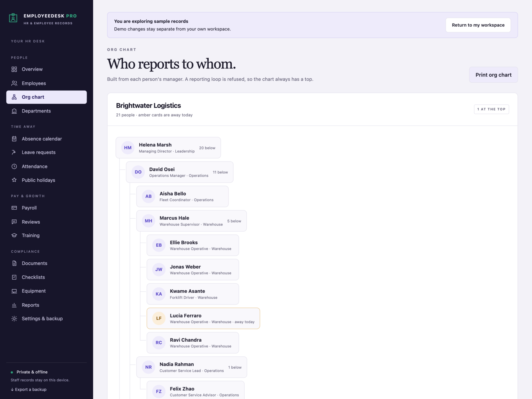
Task: Click the Attendance clock icon
Action: point(14,166)
